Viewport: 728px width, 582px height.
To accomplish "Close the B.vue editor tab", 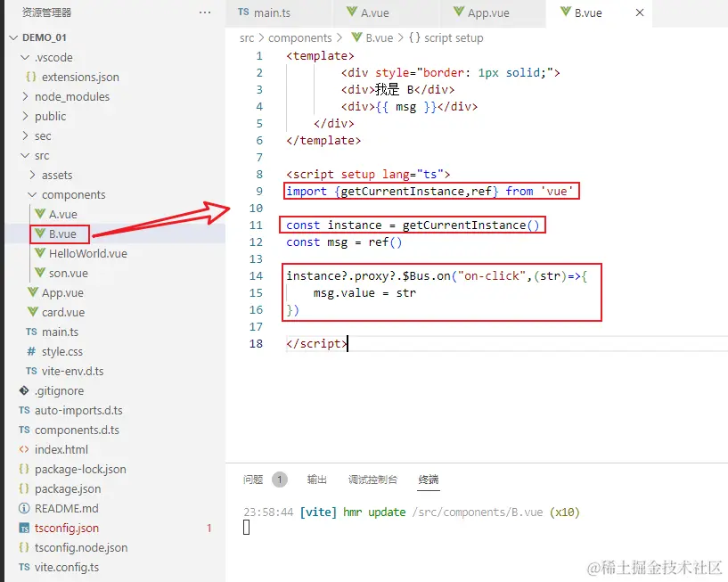I will pyautogui.click(x=639, y=12).
